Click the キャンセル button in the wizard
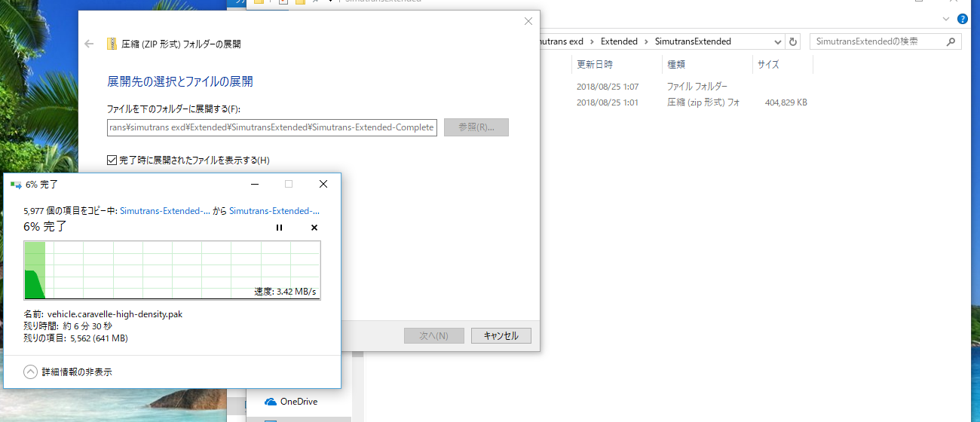The image size is (980, 422). point(501,336)
